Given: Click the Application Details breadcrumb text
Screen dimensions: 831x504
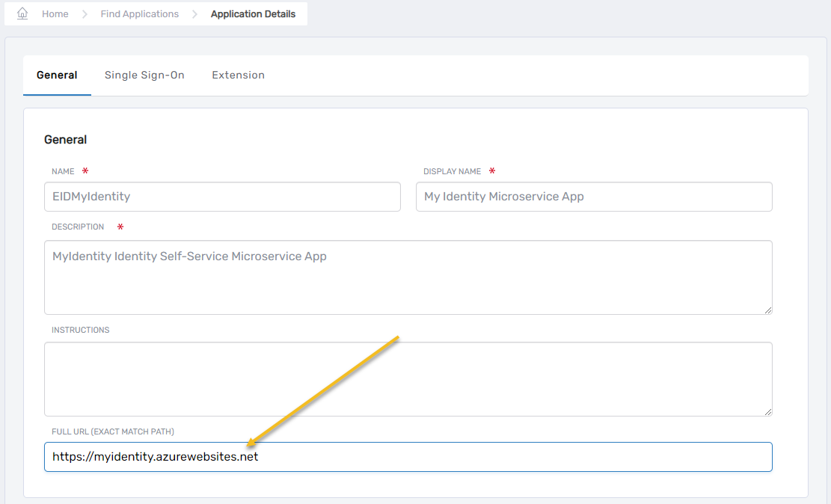Looking at the screenshot, I should [253, 14].
